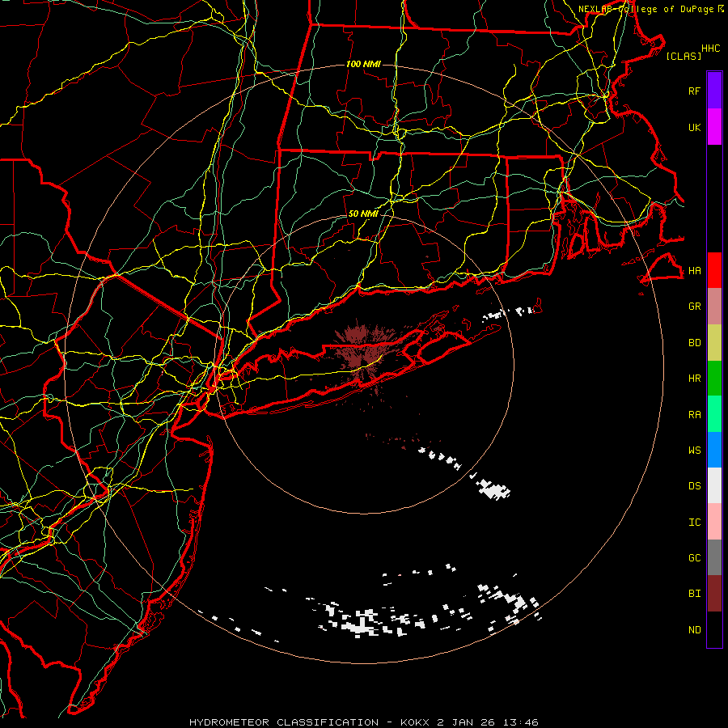Image resolution: width=728 pixels, height=728 pixels.
Task: Select the light pink IC legend swatch
Action: click(714, 522)
